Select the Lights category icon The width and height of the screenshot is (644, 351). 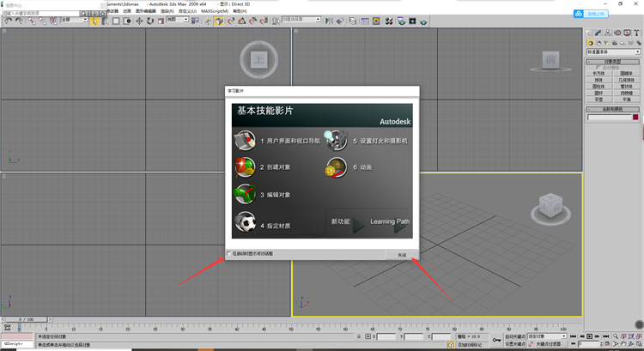[x=606, y=43]
